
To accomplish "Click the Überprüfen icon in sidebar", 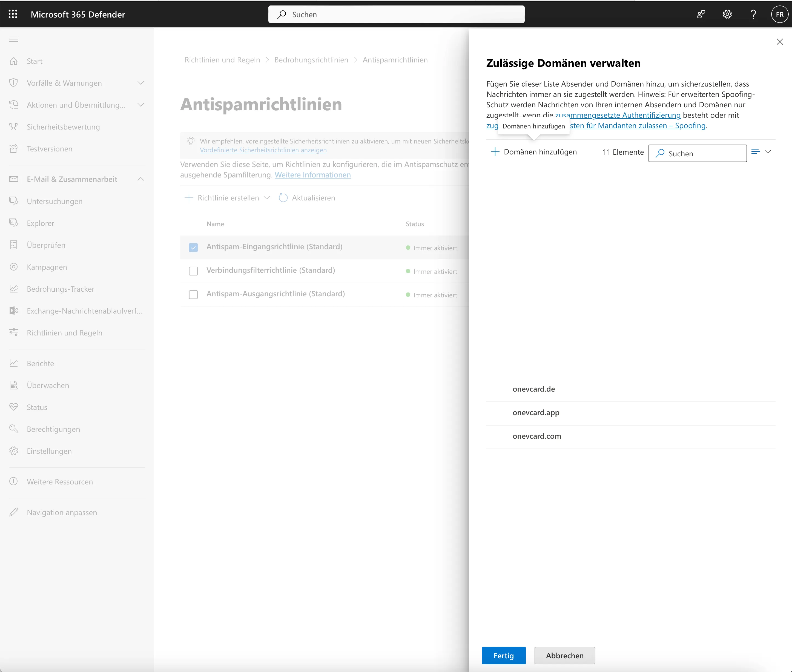I will pos(14,245).
